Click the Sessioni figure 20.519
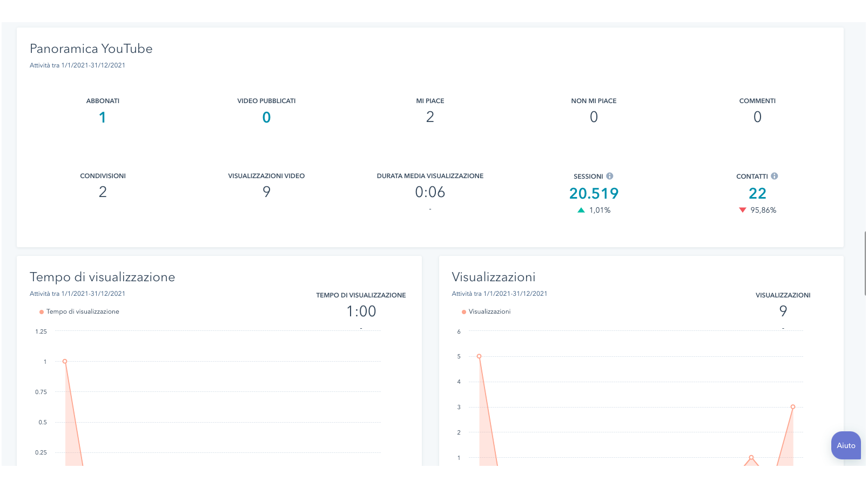 [x=594, y=193]
